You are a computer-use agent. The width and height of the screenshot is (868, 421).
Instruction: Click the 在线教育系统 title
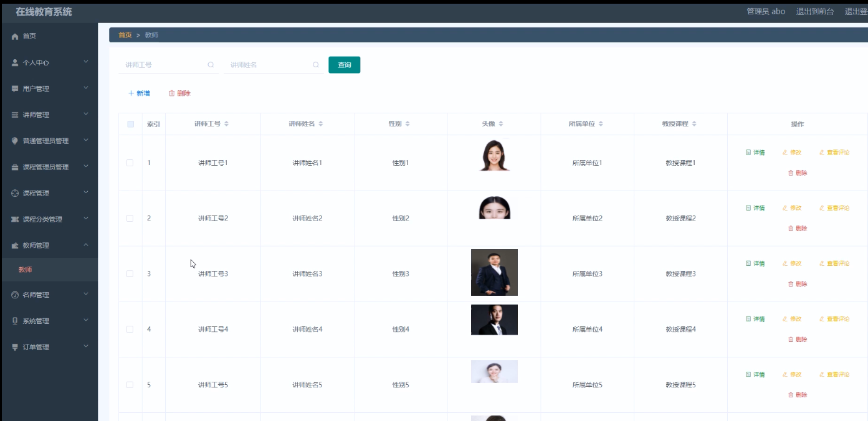click(44, 12)
